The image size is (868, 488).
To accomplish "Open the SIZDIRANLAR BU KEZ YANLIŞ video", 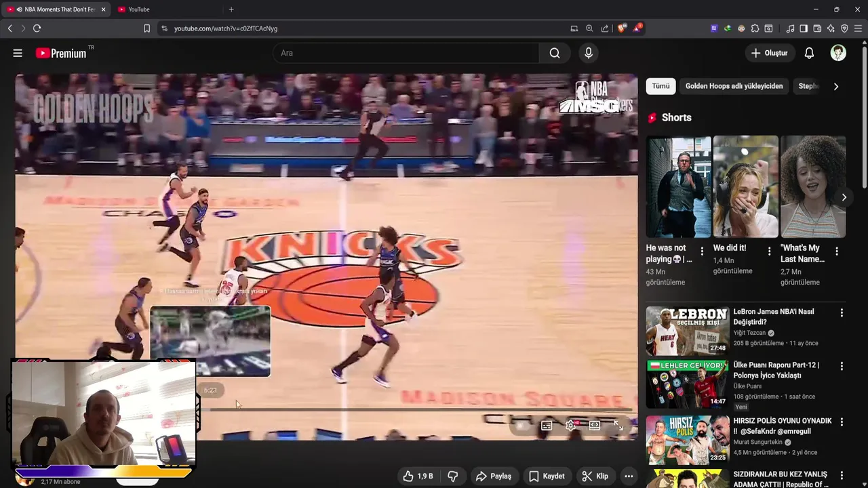I will pyautogui.click(x=781, y=479).
